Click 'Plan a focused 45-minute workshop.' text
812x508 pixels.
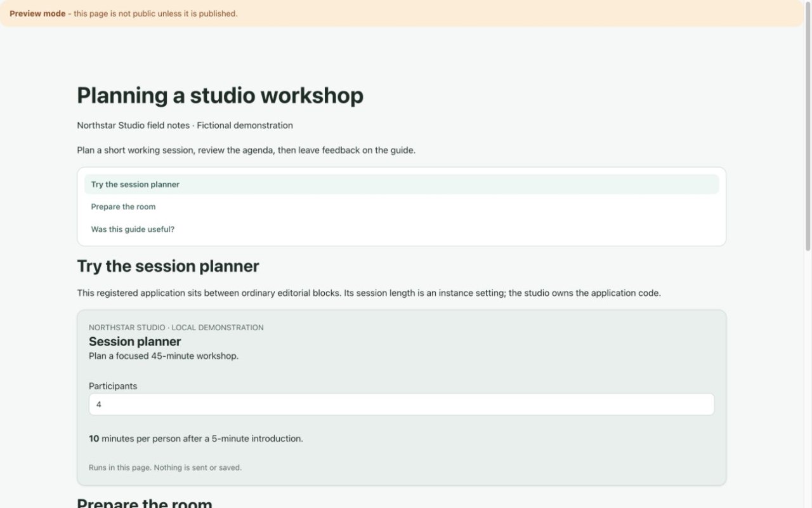[x=164, y=356]
